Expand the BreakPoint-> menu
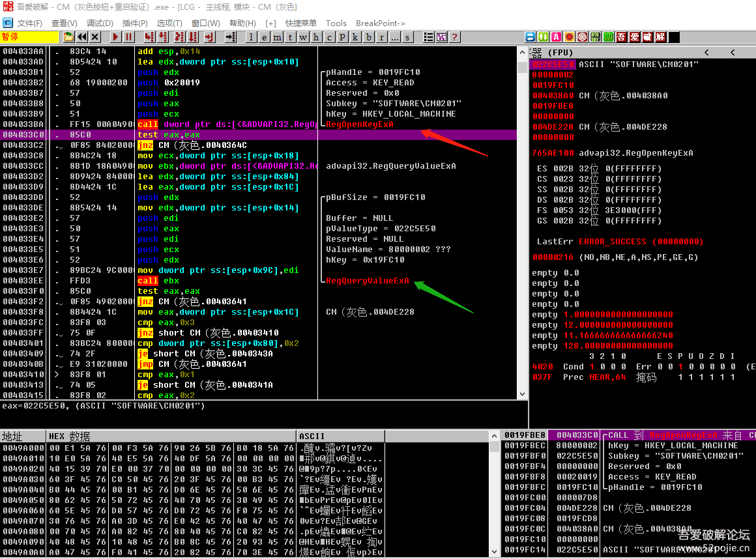The height and width of the screenshot is (559, 756). click(x=380, y=23)
